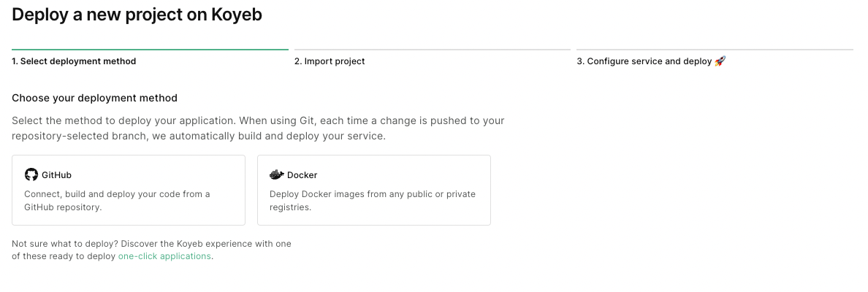
Task: Click the gray progress bar above Configure service
Action: point(715,50)
